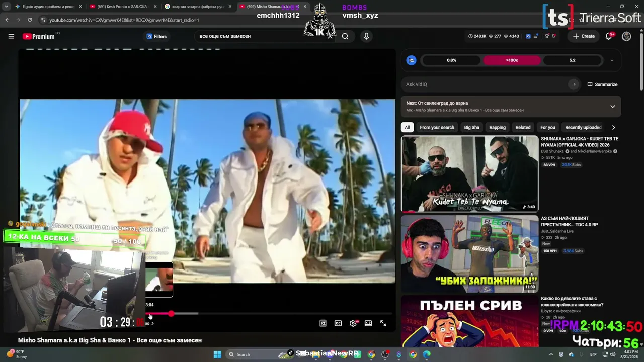644x362 pixels.
Task: Close the Elgato audio browser tab
Action: click(x=80, y=7)
